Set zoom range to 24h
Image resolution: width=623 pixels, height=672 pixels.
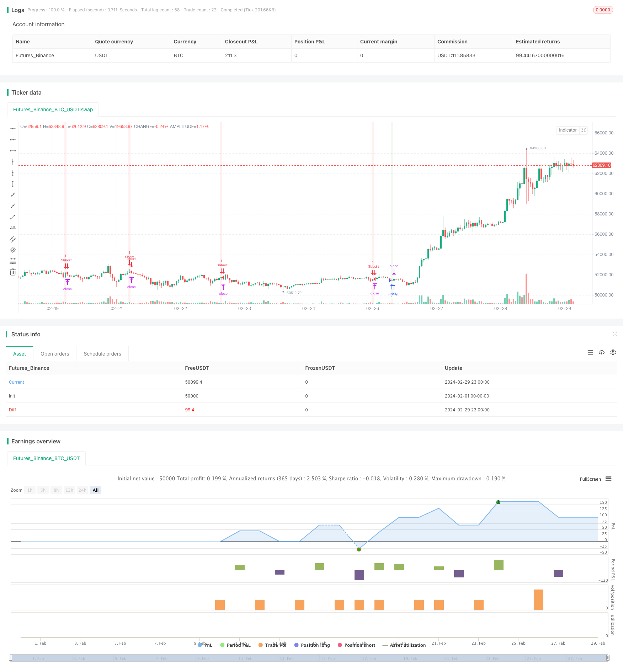click(82, 490)
